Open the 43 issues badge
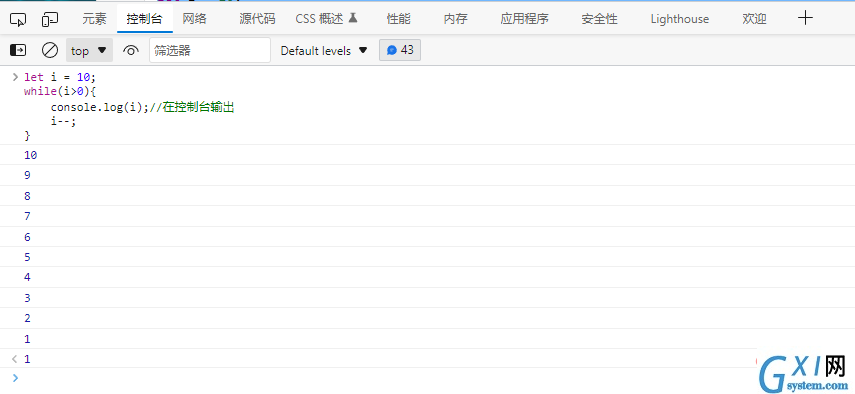 [400, 50]
